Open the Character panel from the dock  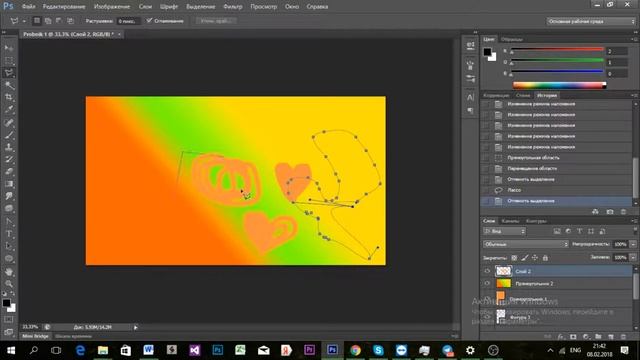[x=470, y=97]
